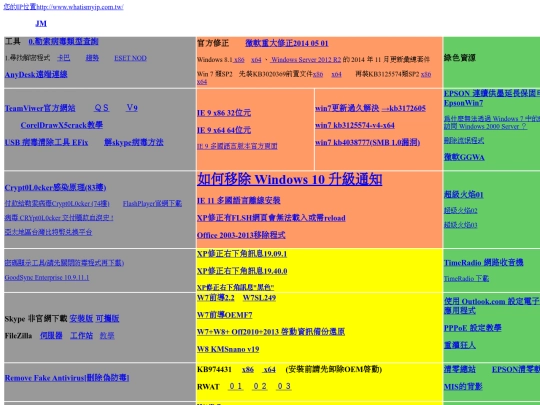Open the W7+W8+Off2010+2013 activation backup link
Image resolution: width=540 pixels, height=405 pixels.
(271, 332)
